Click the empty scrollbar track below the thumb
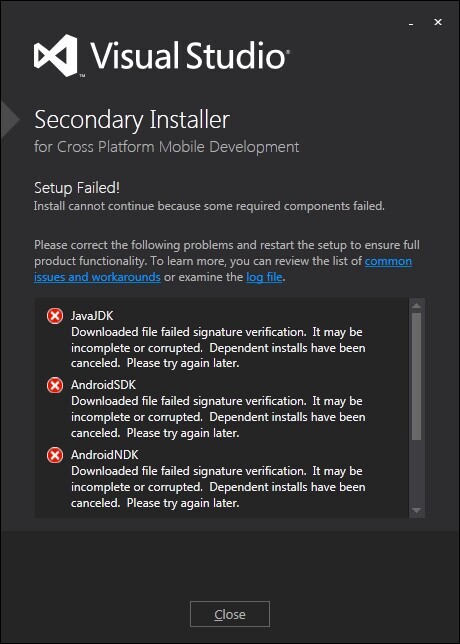The width and height of the screenshot is (460, 644). pyautogui.click(x=416, y=472)
